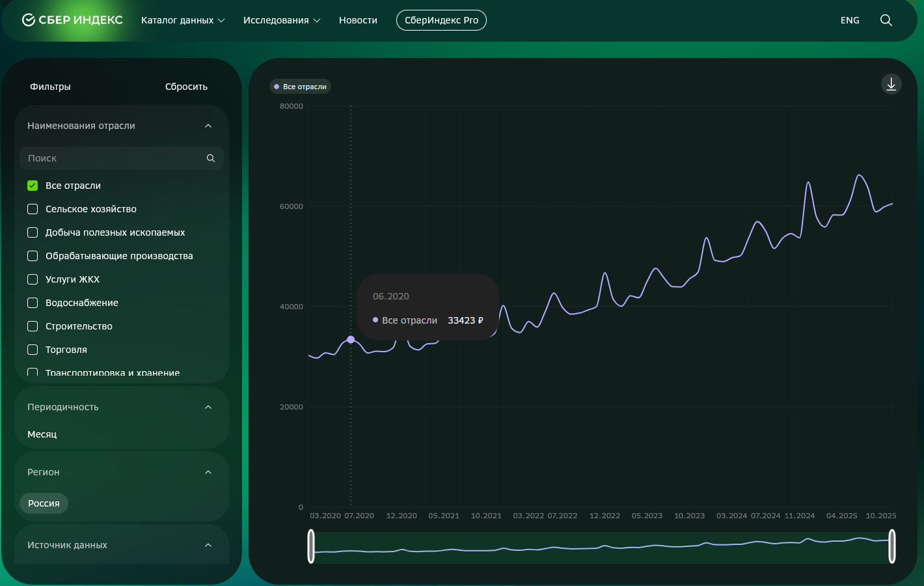
Task: Download chart data with the arrow icon
Action: point(891,84)
